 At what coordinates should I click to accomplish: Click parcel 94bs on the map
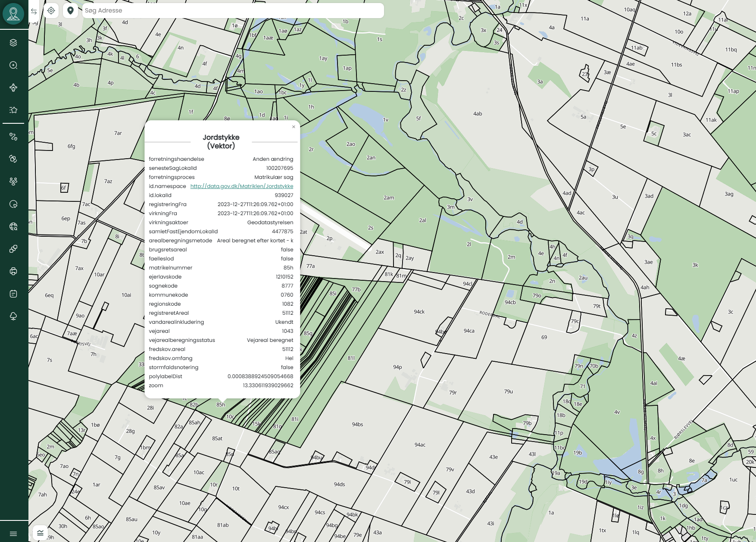357,425
